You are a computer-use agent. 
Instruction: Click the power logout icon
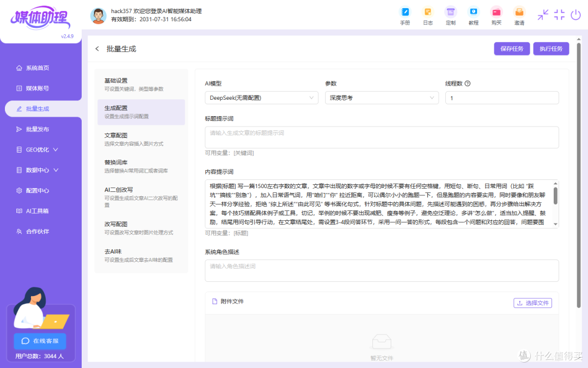tap(575, 15)
